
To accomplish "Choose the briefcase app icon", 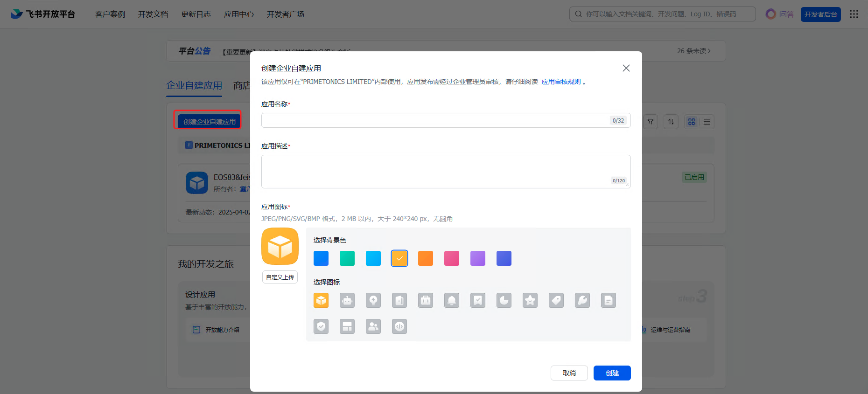I will [x=426, y=300].
